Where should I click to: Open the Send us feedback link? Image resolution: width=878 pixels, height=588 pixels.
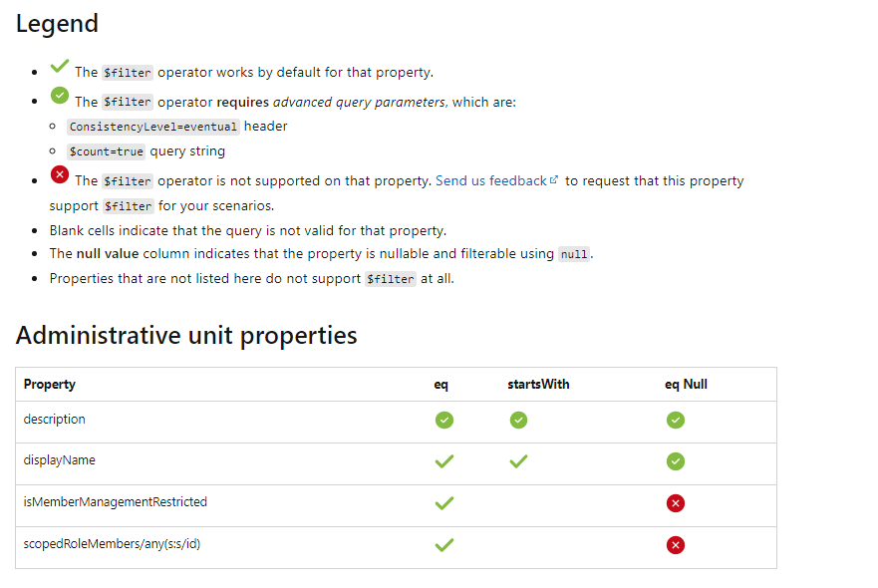point(491,180)
